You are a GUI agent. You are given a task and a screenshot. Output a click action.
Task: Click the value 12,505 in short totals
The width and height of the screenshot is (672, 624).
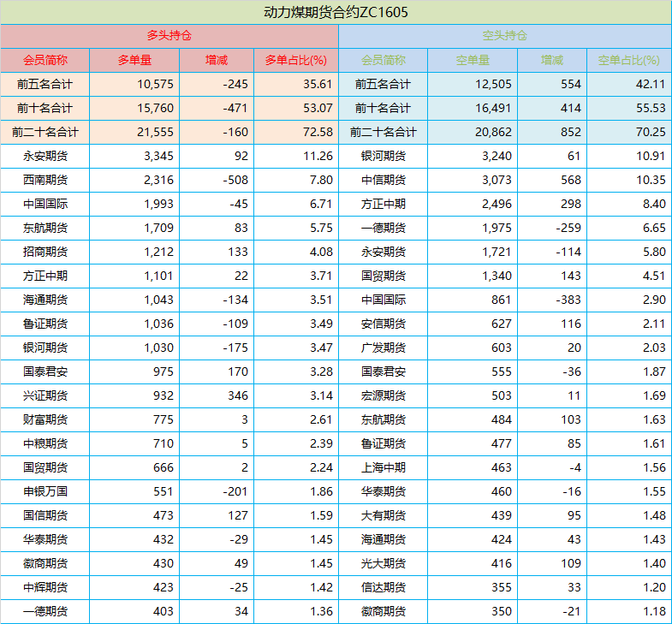pos(493,84)
